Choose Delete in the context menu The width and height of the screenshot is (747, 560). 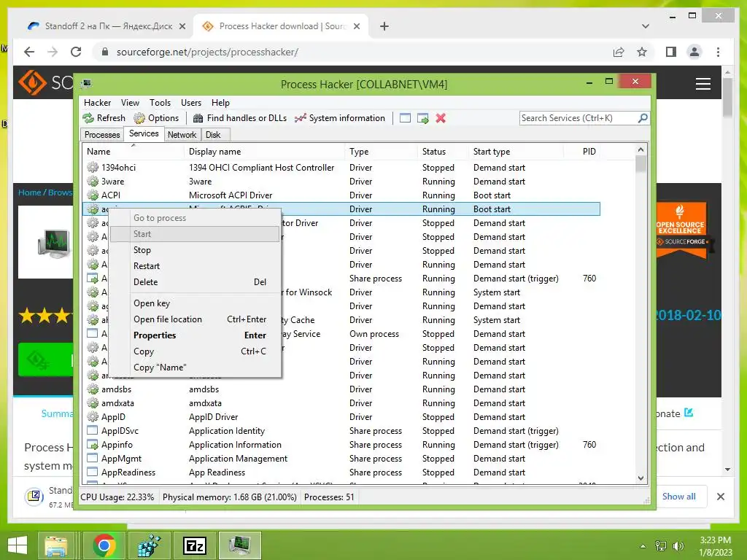(x=194, y=281)
